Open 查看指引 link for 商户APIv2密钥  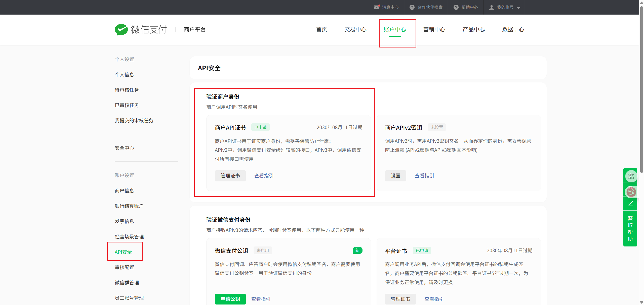tap(424, 176)
